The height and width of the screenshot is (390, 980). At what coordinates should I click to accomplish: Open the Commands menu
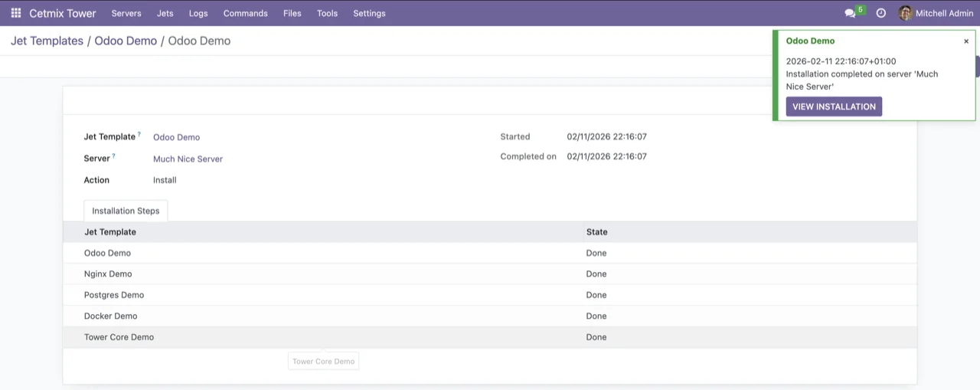[x=245, y=13]
